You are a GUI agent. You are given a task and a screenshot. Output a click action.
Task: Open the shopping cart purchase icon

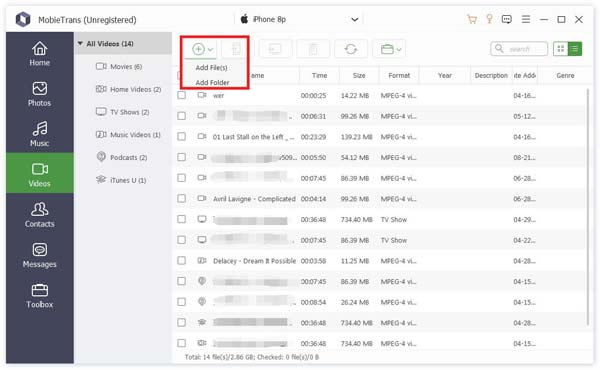tap(472, 19)
